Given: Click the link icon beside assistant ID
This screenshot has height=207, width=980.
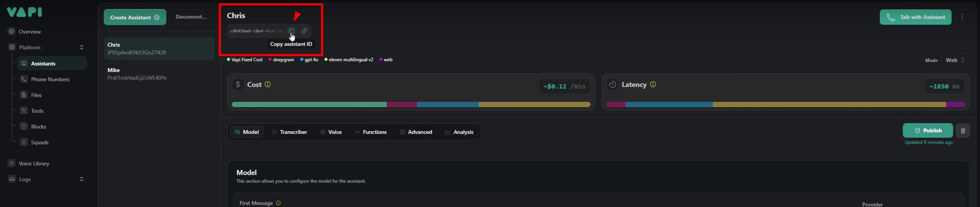Looking at the screenshot, I should tap(304, 31).
